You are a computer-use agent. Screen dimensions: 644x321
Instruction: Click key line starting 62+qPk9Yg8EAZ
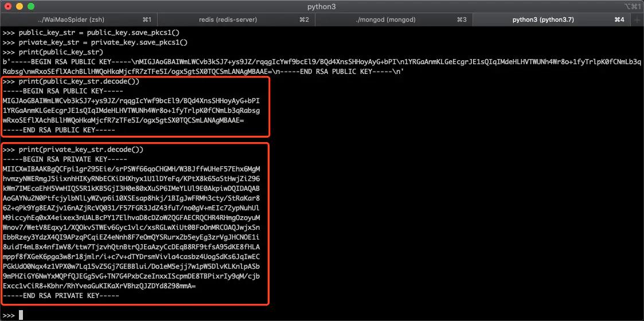131,208
